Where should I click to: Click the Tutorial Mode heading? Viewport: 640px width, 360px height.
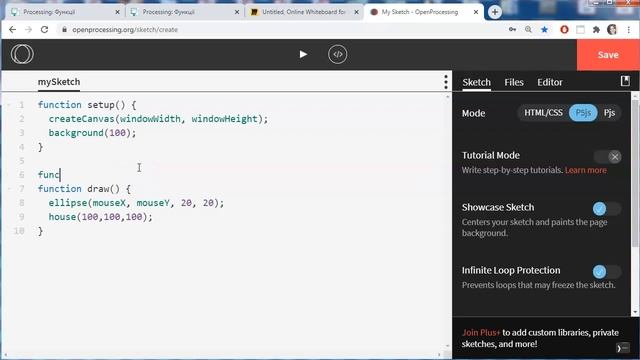(x=491, y=156)
